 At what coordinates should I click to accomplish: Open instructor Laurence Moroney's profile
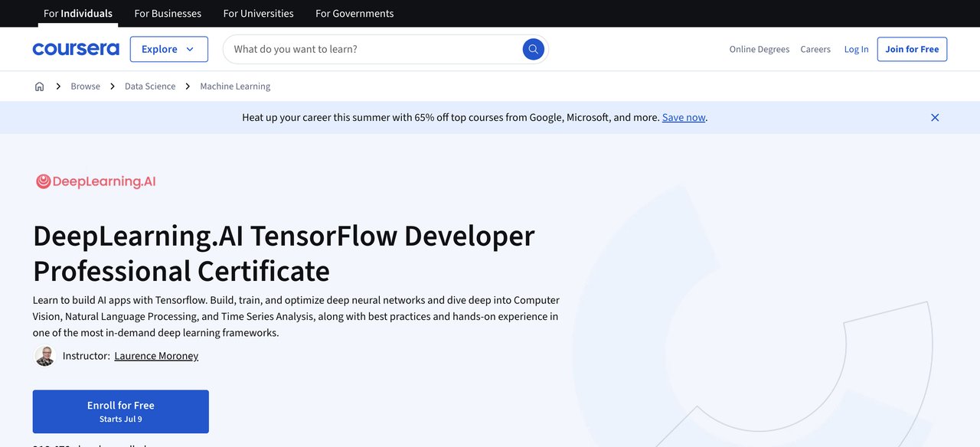click(156, 355)
